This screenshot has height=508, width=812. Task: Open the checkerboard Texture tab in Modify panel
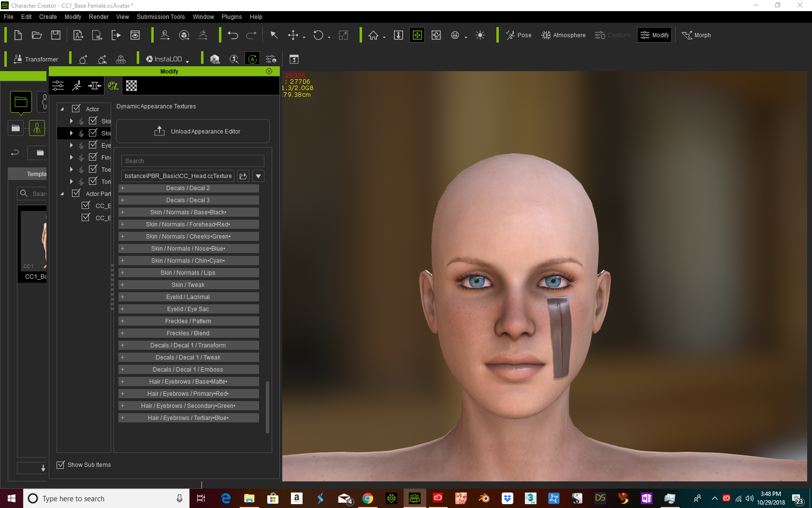tap(131, 86)
